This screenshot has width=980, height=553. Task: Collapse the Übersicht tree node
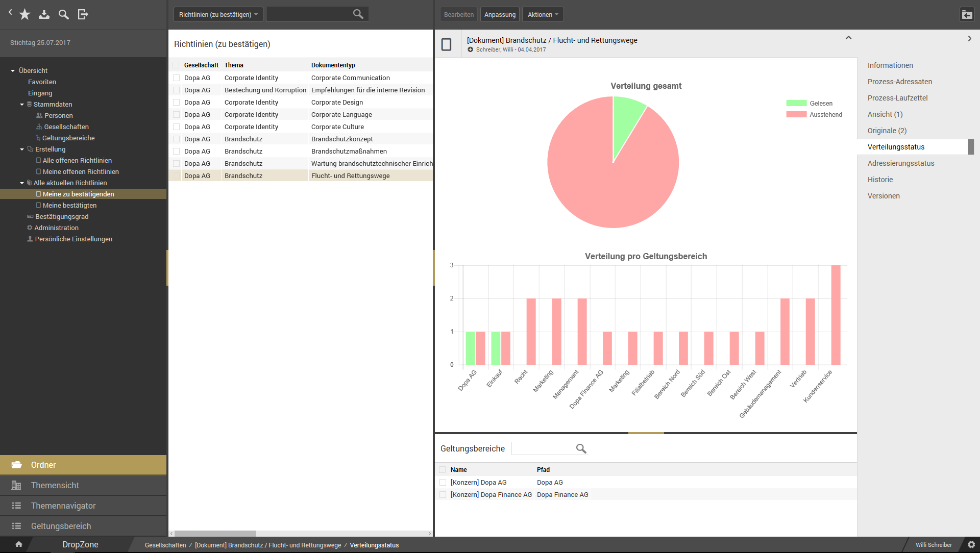point(13,70)
